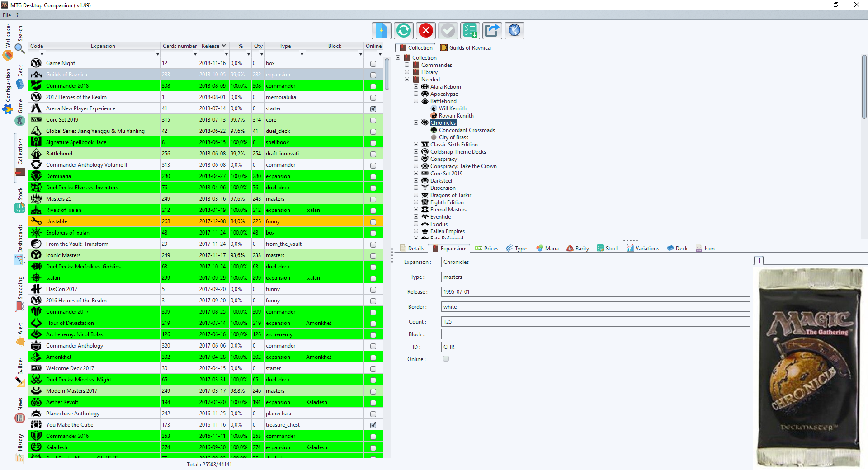Click the new collection toolbar icon
The height and width of the screenshot is (470, 868).
(x=382, y=31)
